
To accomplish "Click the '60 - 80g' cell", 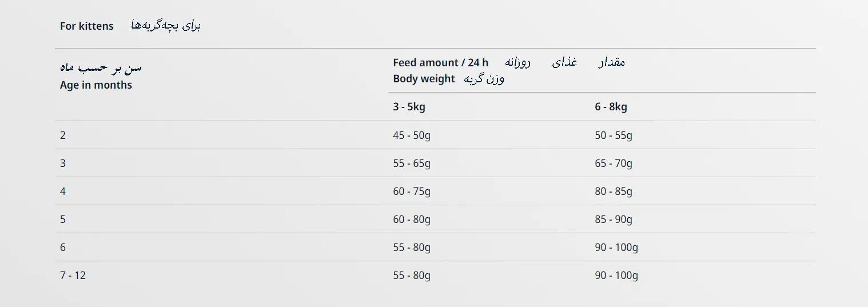I will (x=412, y=220).
